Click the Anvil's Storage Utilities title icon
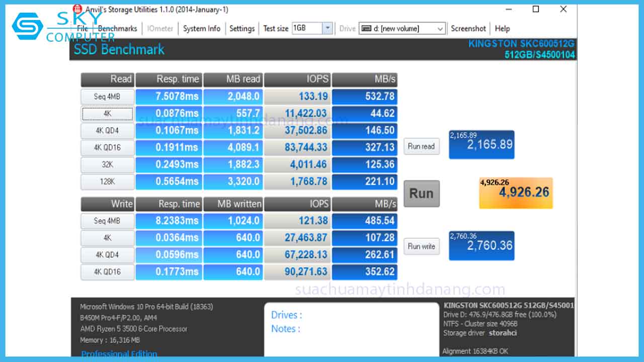 (x=77, y=9)
